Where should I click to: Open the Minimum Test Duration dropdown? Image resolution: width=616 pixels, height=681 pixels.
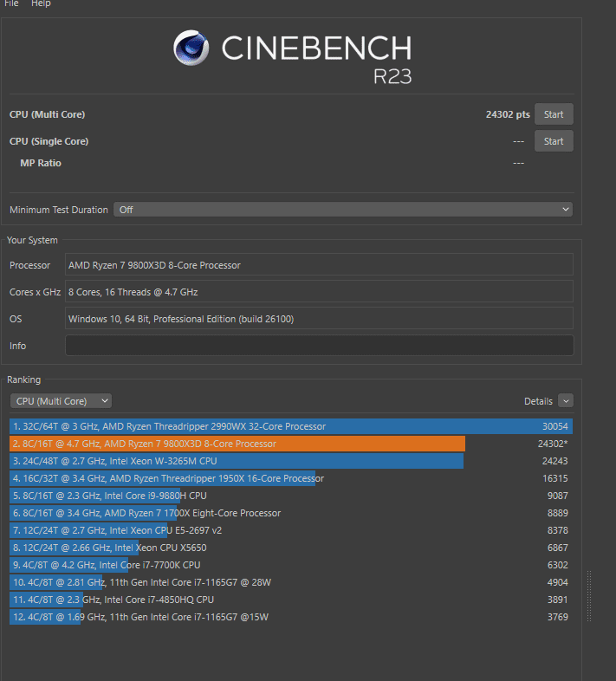[x=343, y=210]
